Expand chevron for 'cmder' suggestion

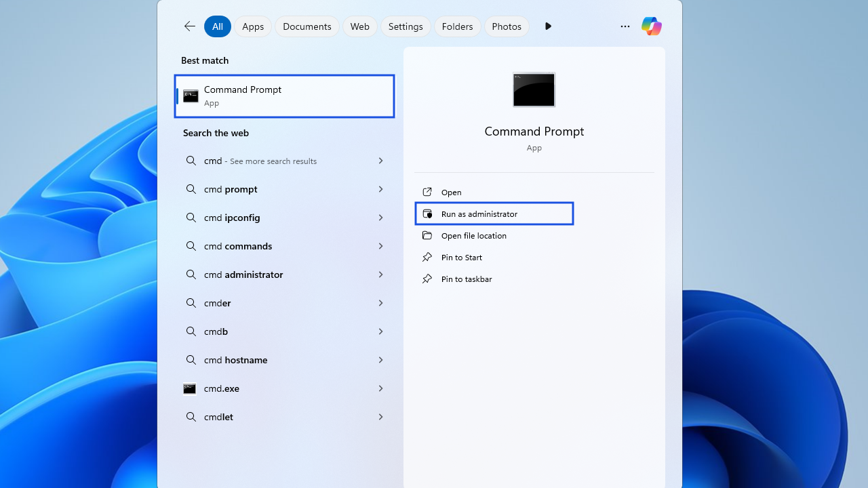point(380,303)
